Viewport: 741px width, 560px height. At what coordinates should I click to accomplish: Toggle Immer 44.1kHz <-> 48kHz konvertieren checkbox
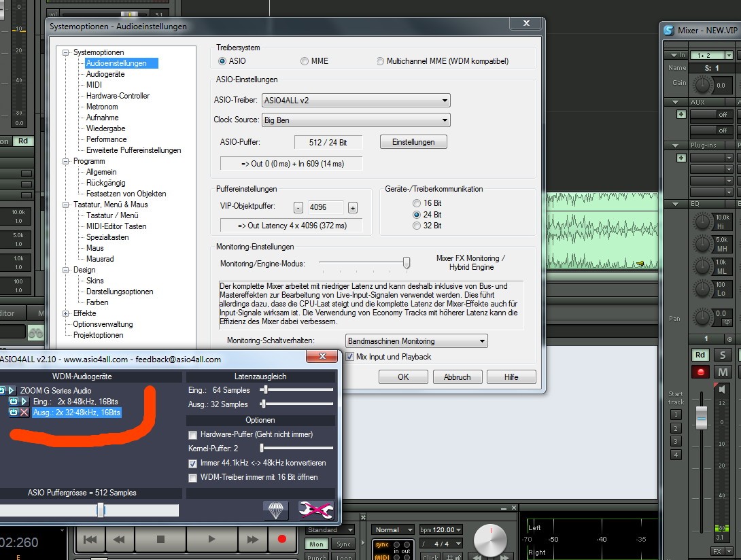tap(192, 463)
